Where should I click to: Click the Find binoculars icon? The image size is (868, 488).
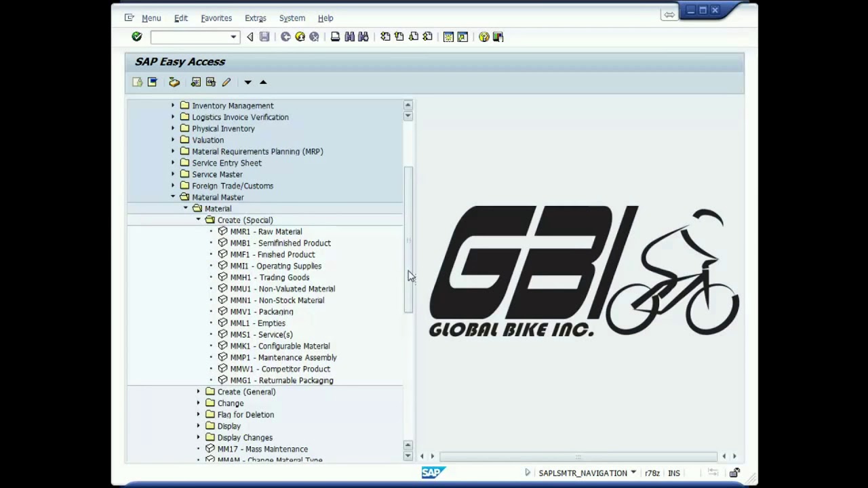(x=349, y=37)
